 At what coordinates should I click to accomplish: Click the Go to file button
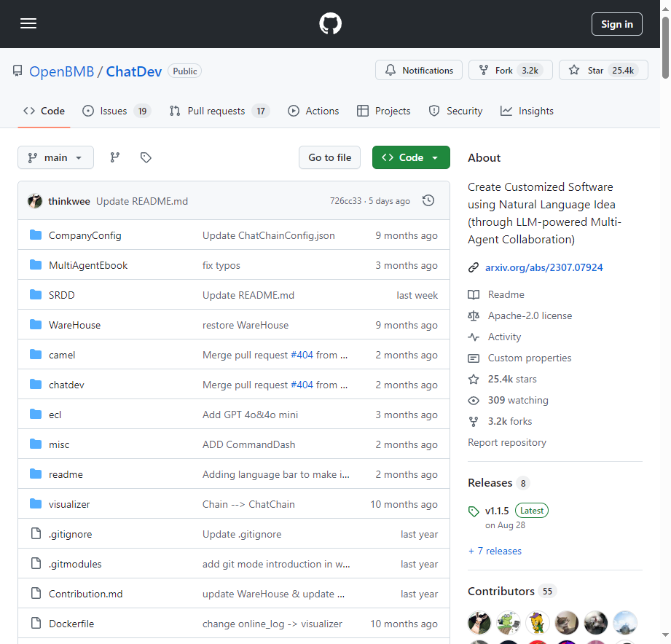329,157
